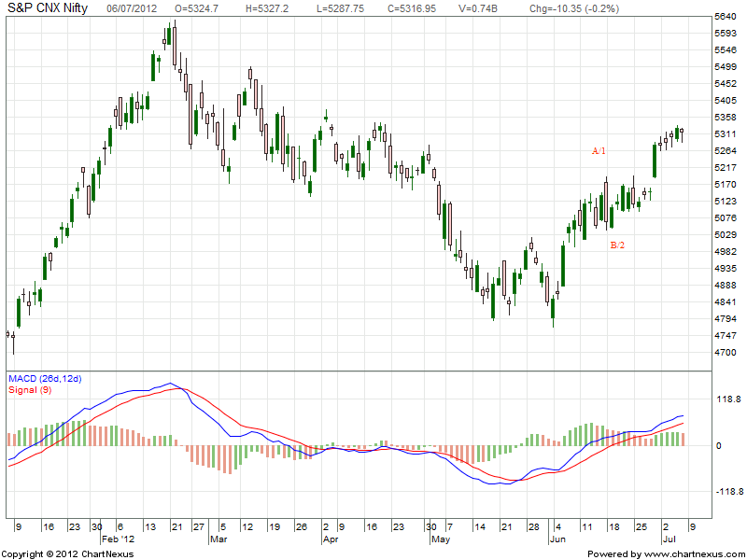This screenshot has height=560, width=747.
Task: Click the 5640 price axis label
Action: (x=726, y=17)
